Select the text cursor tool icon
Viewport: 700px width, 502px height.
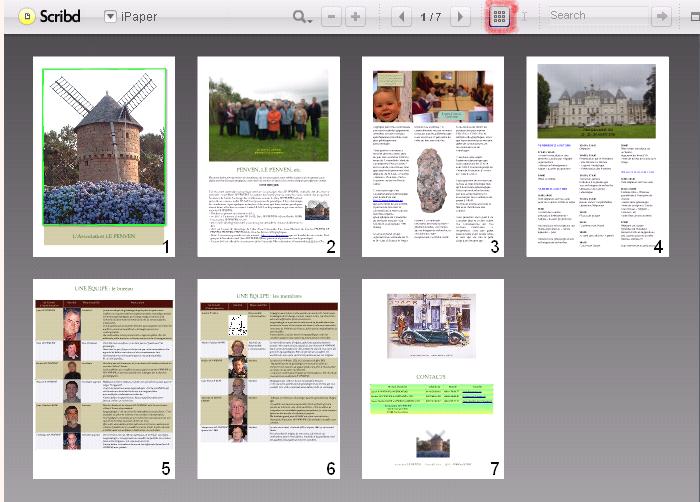(x=524, y=16)
